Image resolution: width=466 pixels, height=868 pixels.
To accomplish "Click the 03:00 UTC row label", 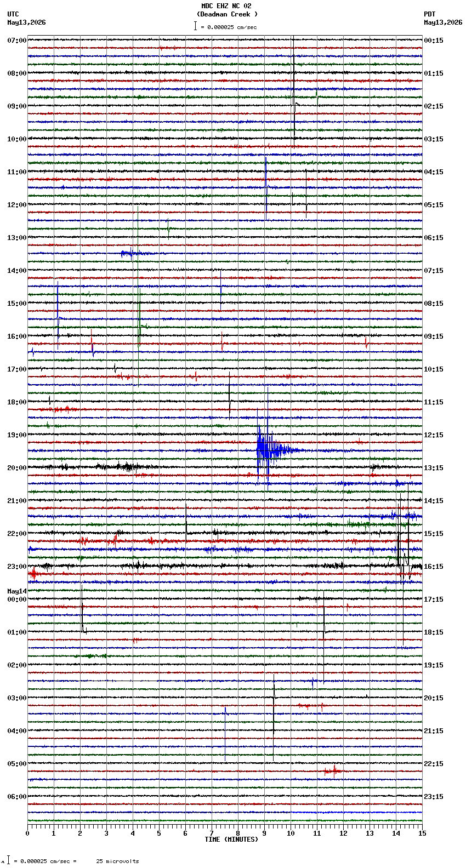I will pyautogui.click(x=17, y=698).
